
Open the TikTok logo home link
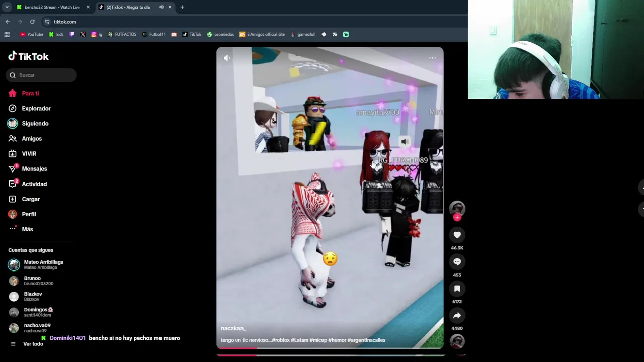pyautogui.click(x=28, y=56)
